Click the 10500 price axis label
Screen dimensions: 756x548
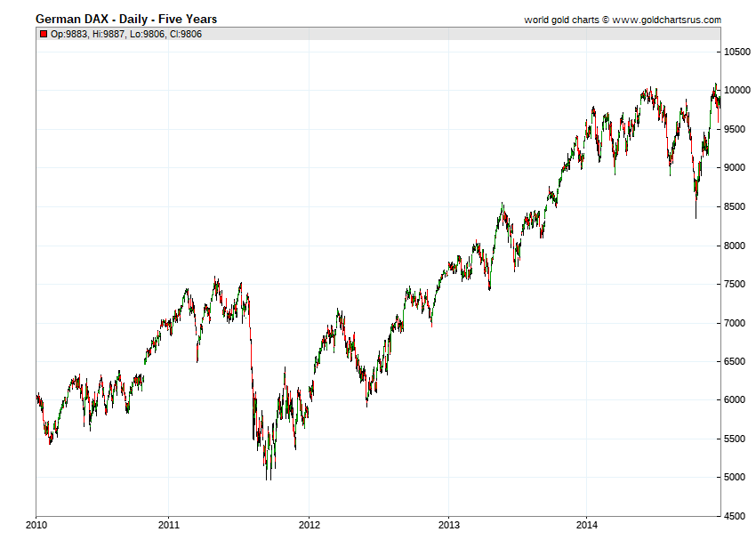(737, 52)
